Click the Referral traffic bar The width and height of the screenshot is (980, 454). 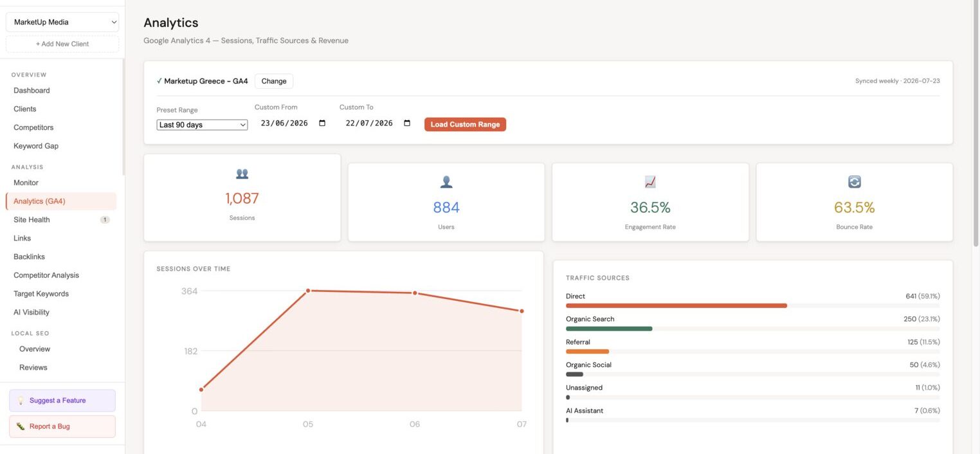click(587, 352)
